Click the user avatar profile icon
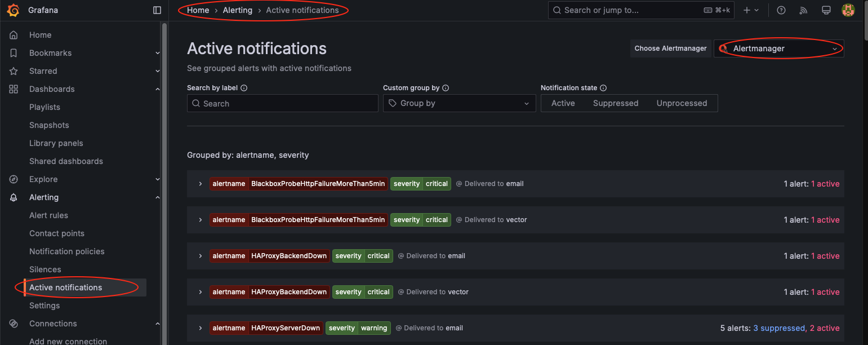868x345 pixels. [x=848, y=10]
